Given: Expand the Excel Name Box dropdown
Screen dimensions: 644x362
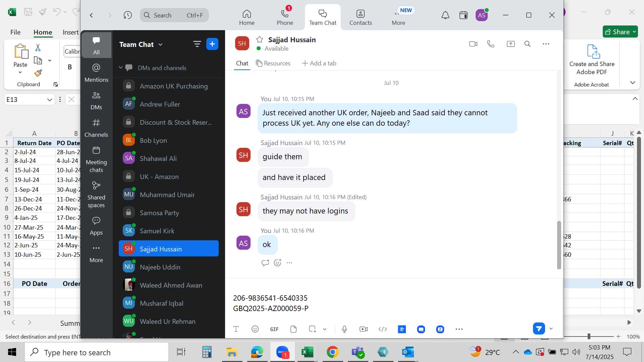Looking at the screenshot, I should 49,100.
